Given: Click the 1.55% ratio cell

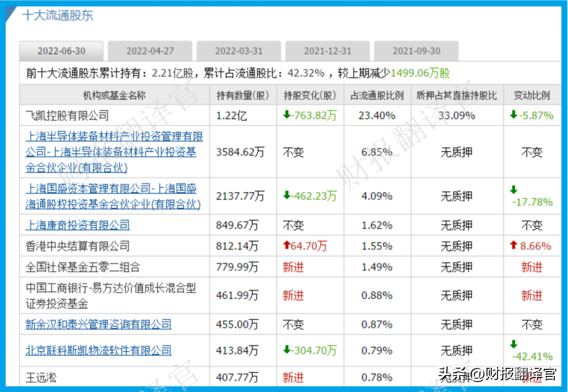Looking at the screenshot, I should click(377, 246).
